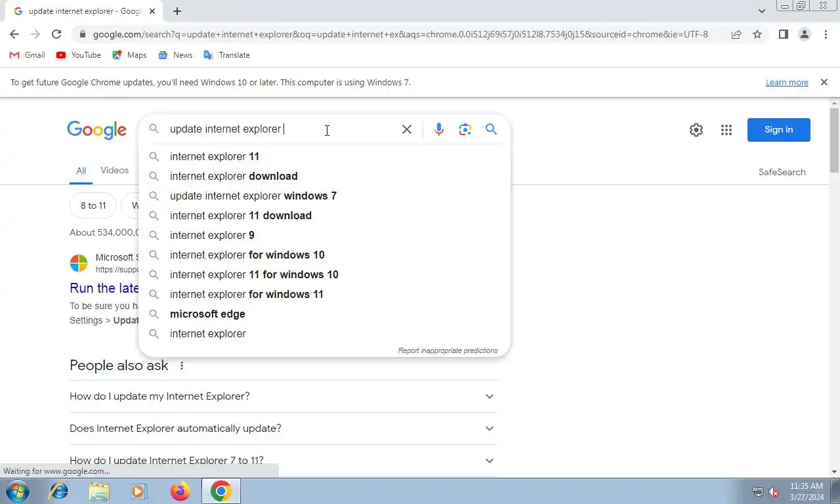Screen dimensions: 840x504
Task: Open Windows Media Player from taskbar
Action: point(139,491)
